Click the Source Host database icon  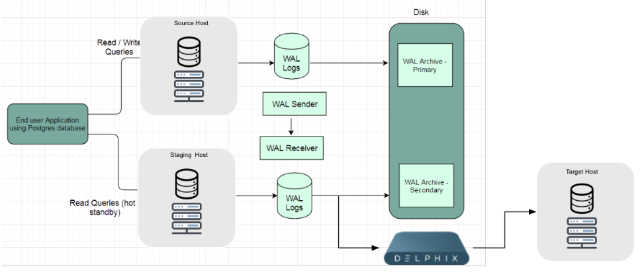click(189, 51)
